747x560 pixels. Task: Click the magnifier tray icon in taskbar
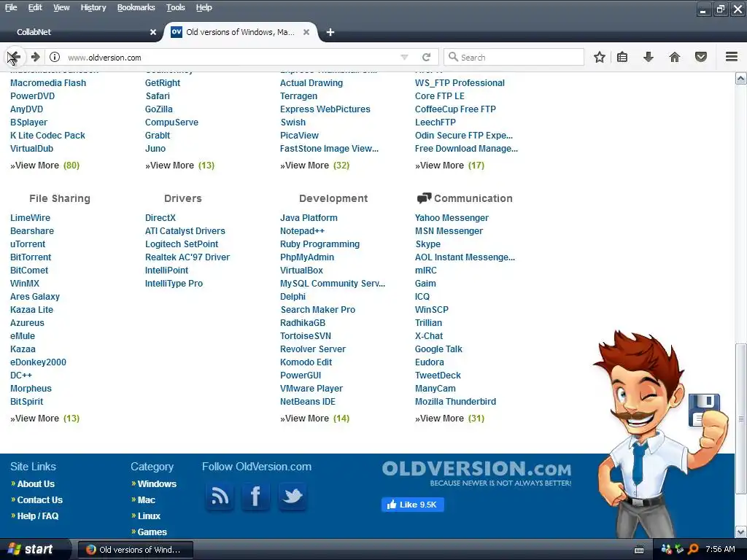693,549
